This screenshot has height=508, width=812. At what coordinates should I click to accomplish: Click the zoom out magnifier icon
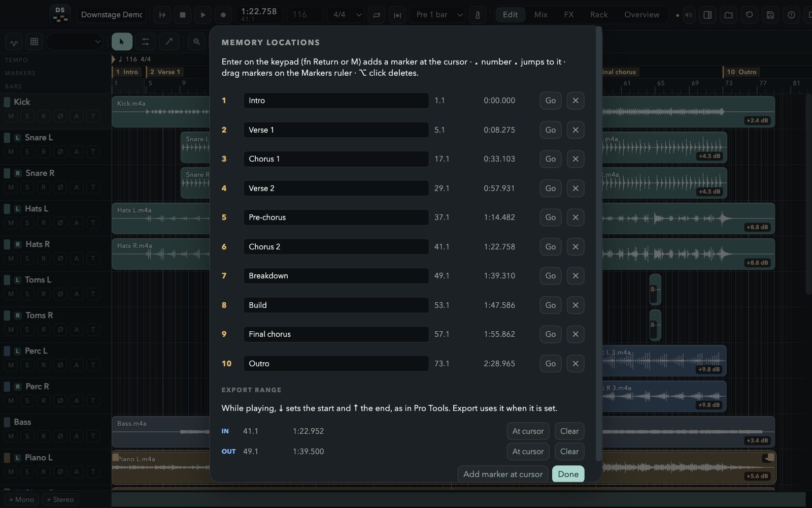197,42
